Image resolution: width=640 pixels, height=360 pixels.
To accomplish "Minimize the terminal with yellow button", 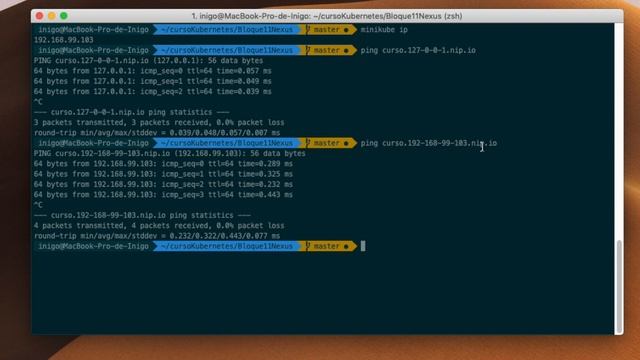I will pos(51,16).
